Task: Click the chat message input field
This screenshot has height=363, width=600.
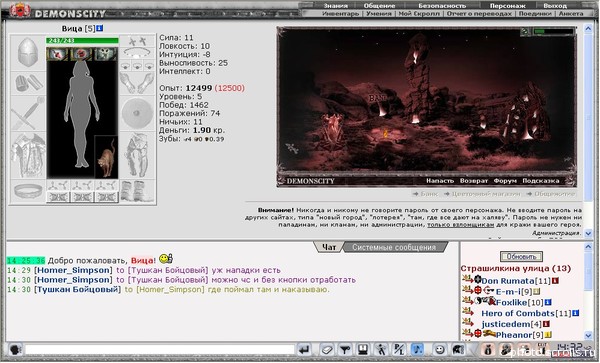Action: tap(160, 350)
